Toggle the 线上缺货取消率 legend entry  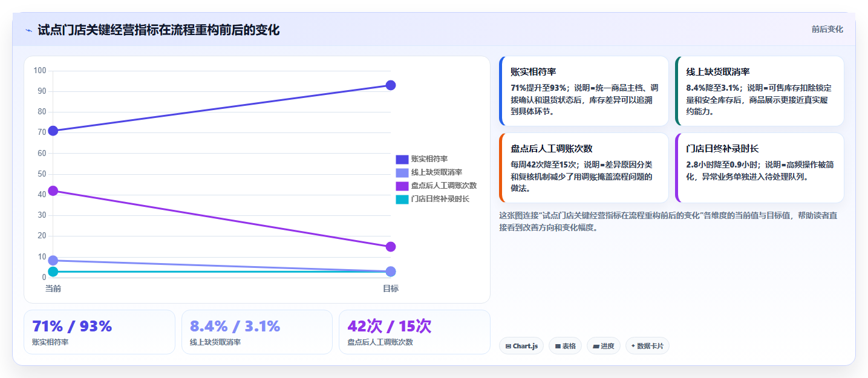point(429,172)
